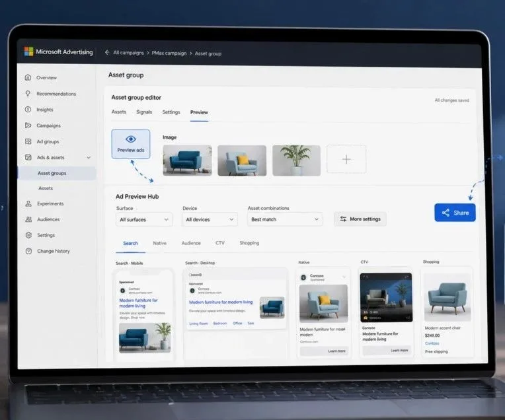Image resolution: width=505 pixels, height=420 pixels.
Task: Click the mobile preview armchair image
Action: (145, 338)
